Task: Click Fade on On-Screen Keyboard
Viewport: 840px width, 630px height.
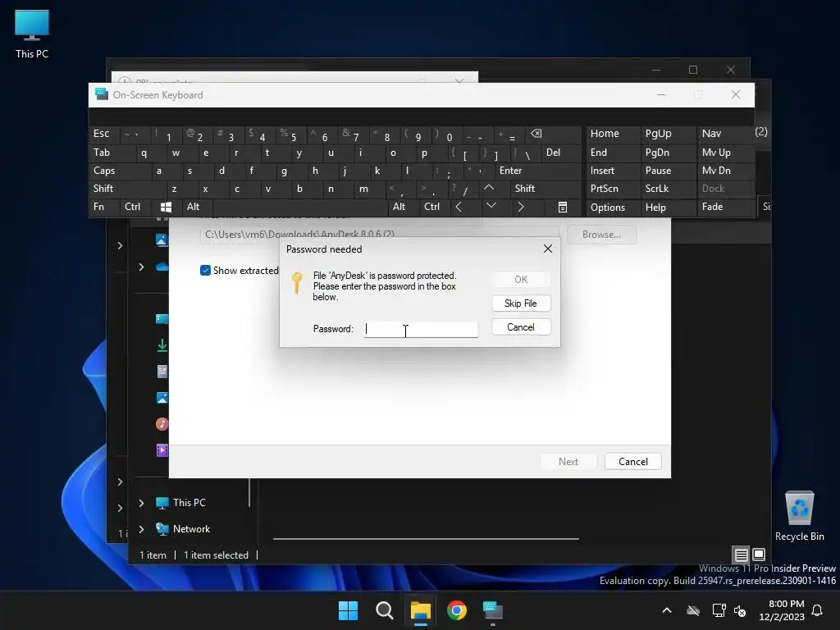Action: (725, 207)
